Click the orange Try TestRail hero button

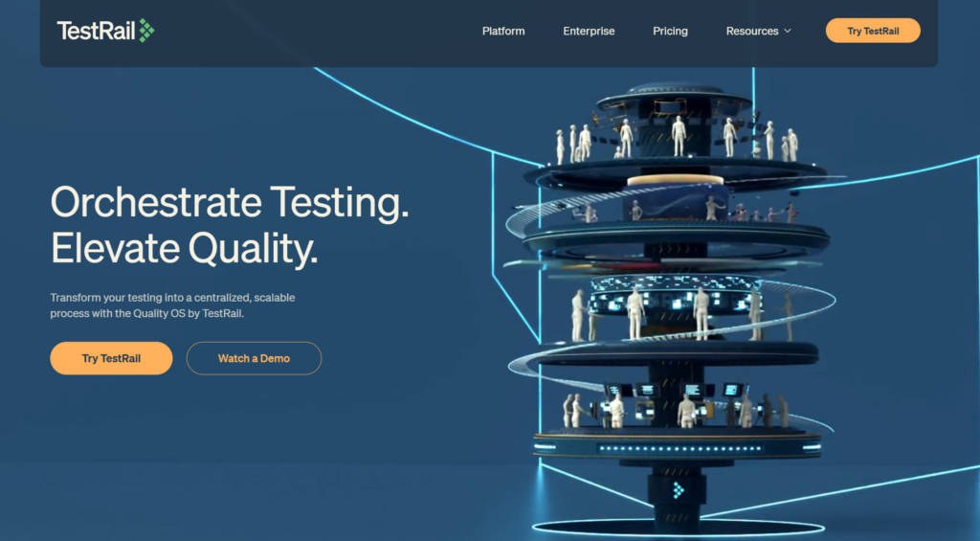(111, 358)
